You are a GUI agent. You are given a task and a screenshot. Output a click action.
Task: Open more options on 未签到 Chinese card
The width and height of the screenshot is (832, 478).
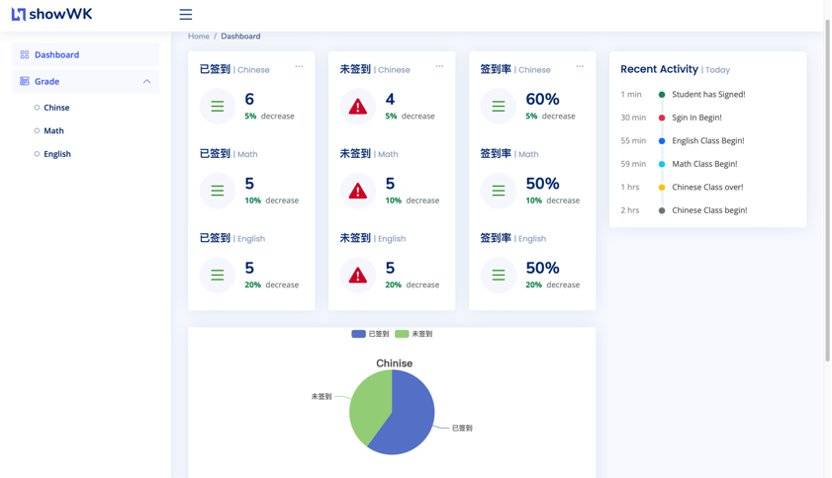(x=439, y=66)
